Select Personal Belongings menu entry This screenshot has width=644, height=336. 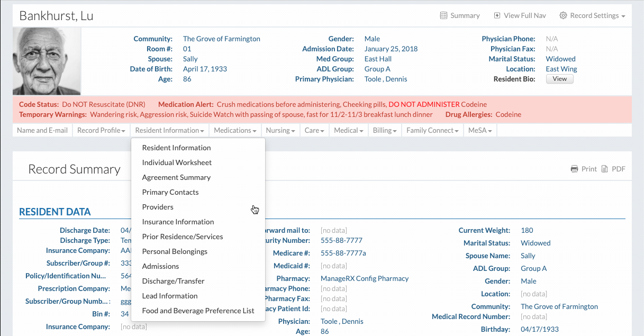click(x=175, y=251)
